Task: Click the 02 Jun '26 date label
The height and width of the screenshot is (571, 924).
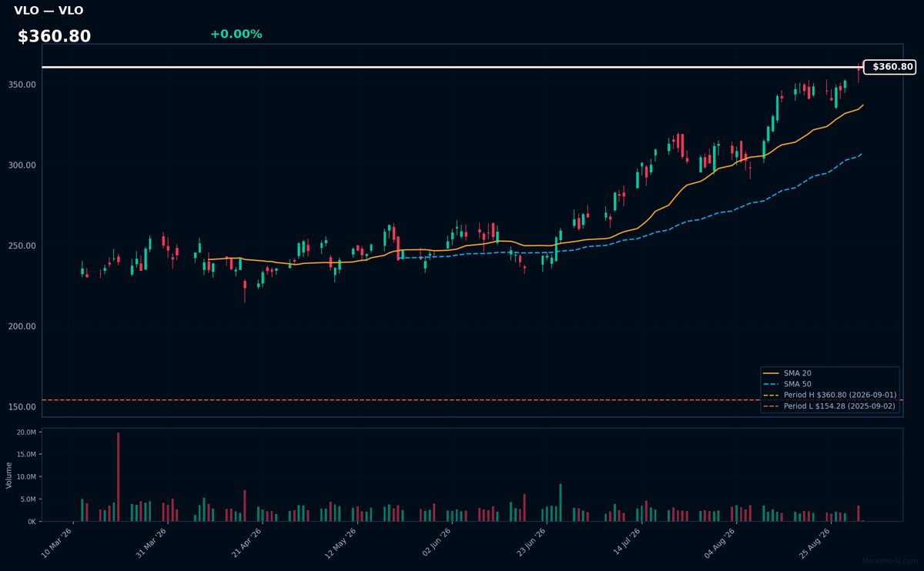Action: tap(435, 542)
